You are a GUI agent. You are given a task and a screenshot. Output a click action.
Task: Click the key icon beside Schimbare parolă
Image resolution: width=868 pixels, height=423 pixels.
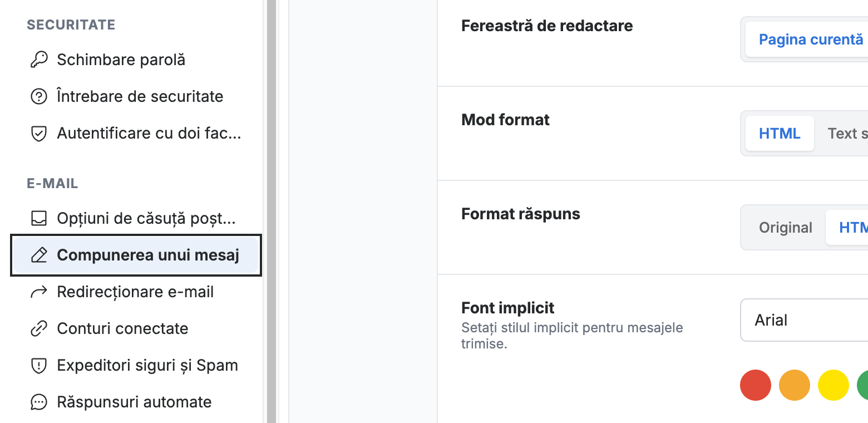point(38,60)
